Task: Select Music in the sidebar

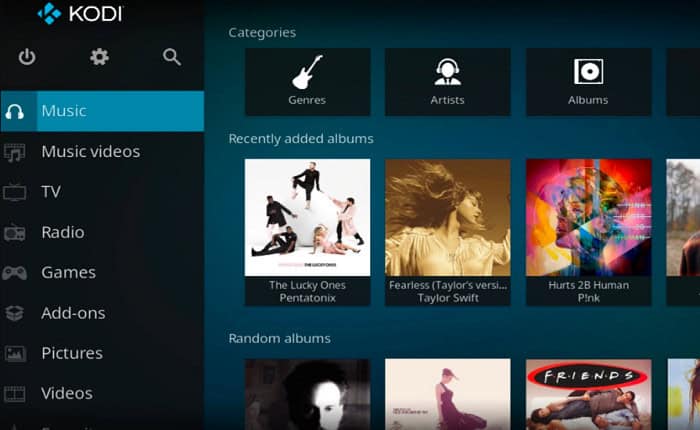Action: pos(102,111)
